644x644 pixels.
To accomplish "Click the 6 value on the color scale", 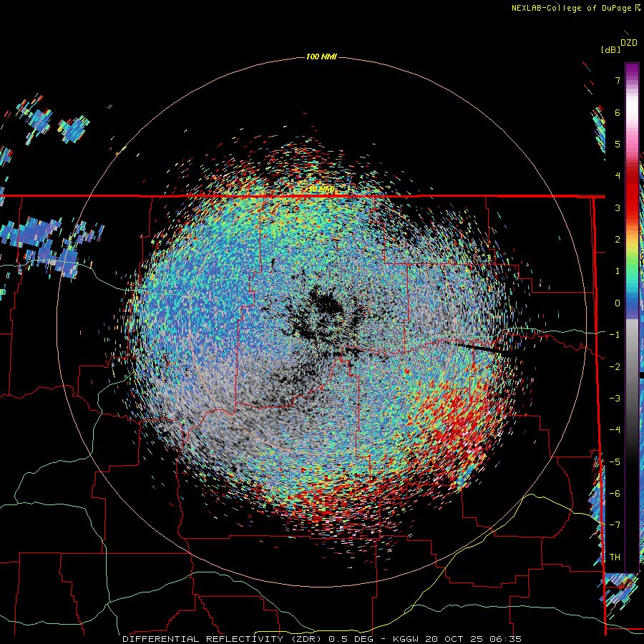I will click(618, 112).
